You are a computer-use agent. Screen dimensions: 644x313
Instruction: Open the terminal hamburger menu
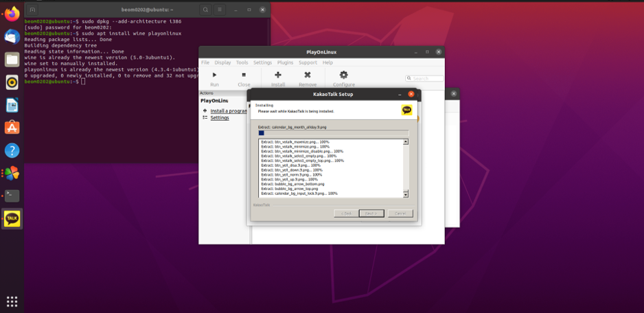pos(220,10)
